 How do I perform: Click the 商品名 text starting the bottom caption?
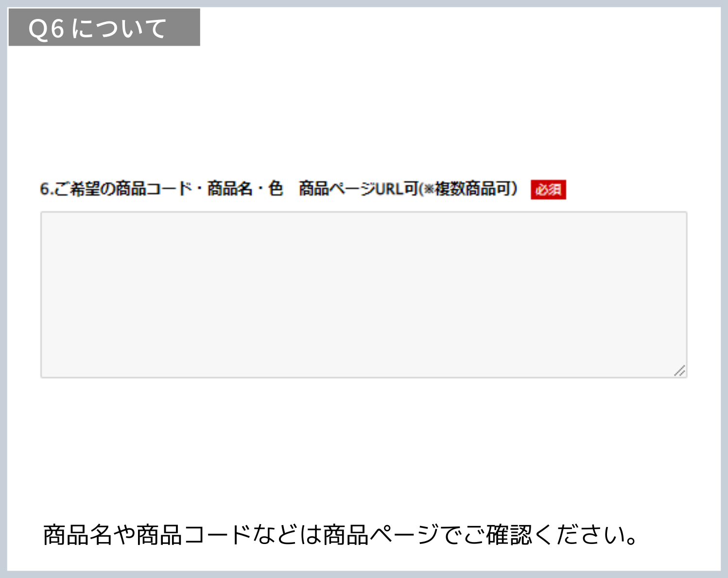pyautogui.click(x=78, y=535)
